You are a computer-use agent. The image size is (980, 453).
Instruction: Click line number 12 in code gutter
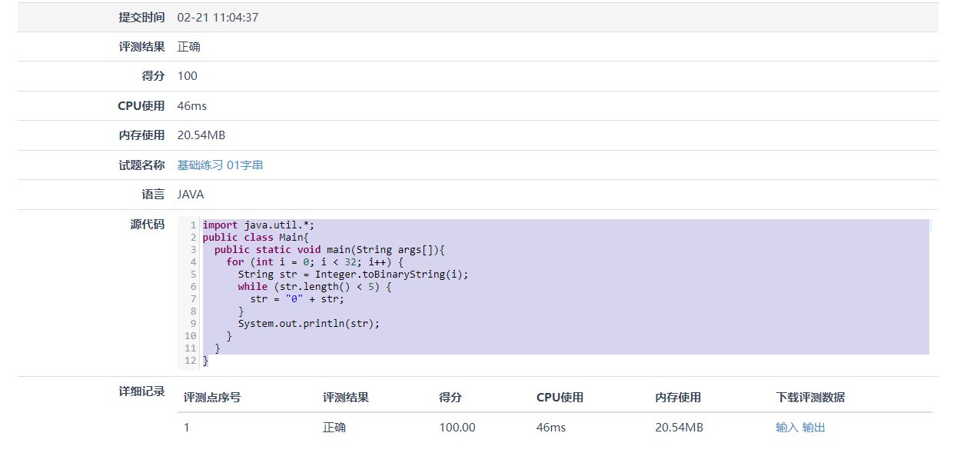[191, 361]
